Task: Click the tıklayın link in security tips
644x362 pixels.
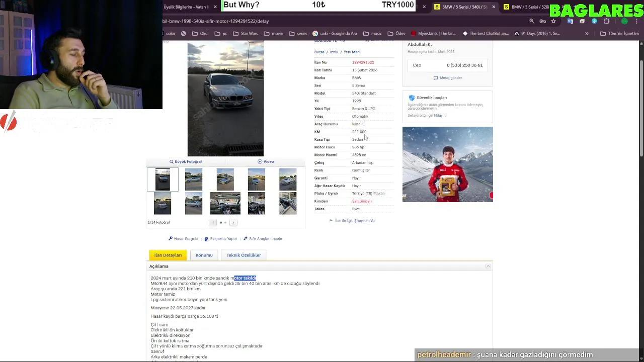Action: coord(440,116)
